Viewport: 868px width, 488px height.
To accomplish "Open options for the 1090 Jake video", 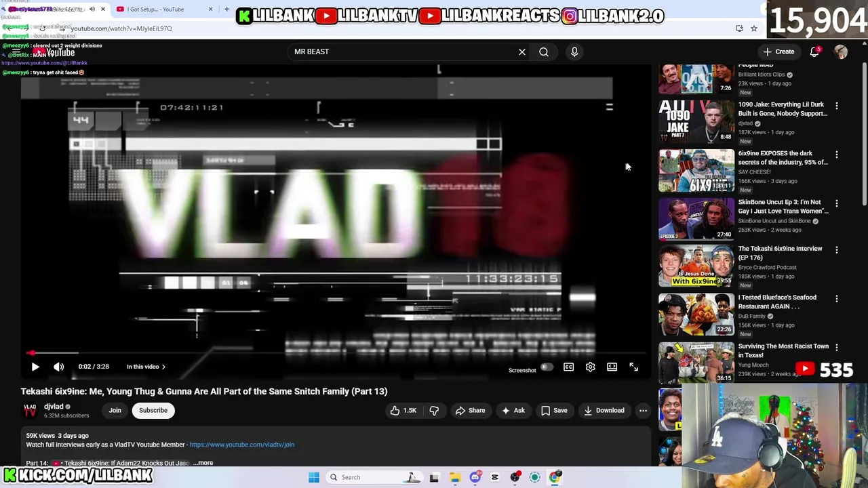I will pyautogui.click(x=836, y=106).
